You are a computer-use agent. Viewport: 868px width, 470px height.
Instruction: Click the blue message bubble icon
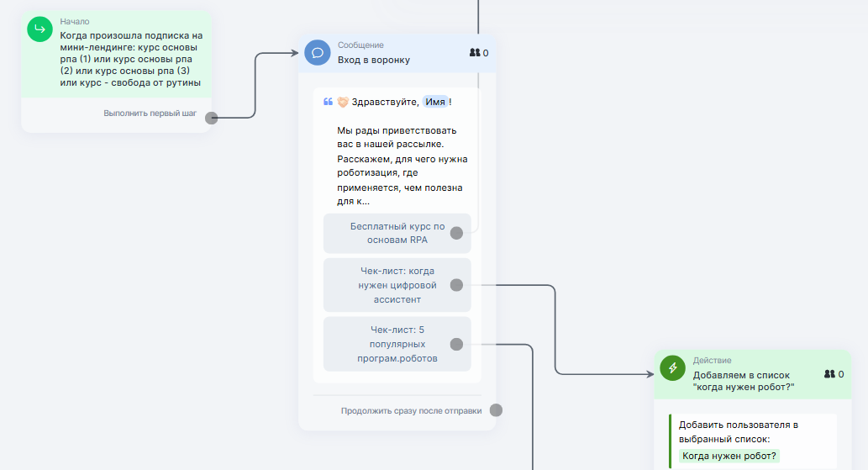click(317, 52)
